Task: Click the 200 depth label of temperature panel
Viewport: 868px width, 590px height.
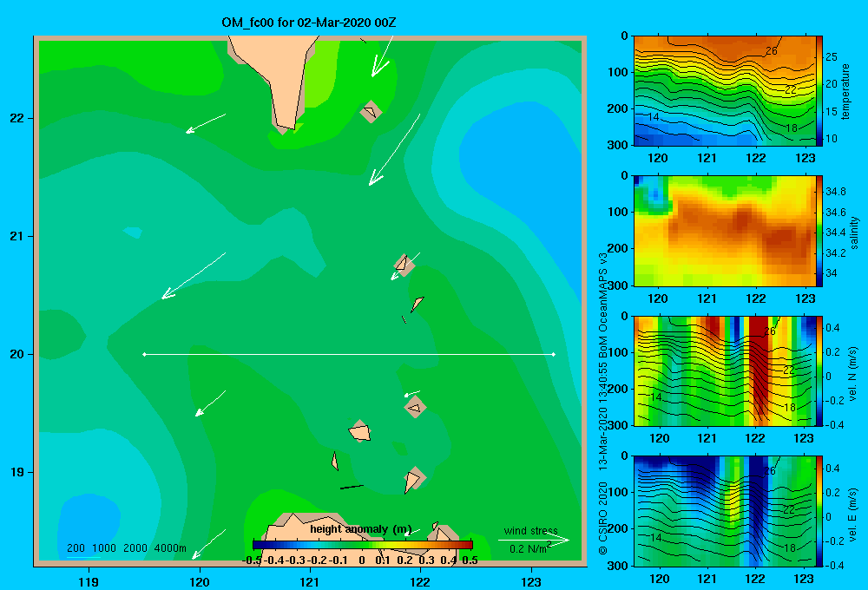Action: tap(617, 109)
